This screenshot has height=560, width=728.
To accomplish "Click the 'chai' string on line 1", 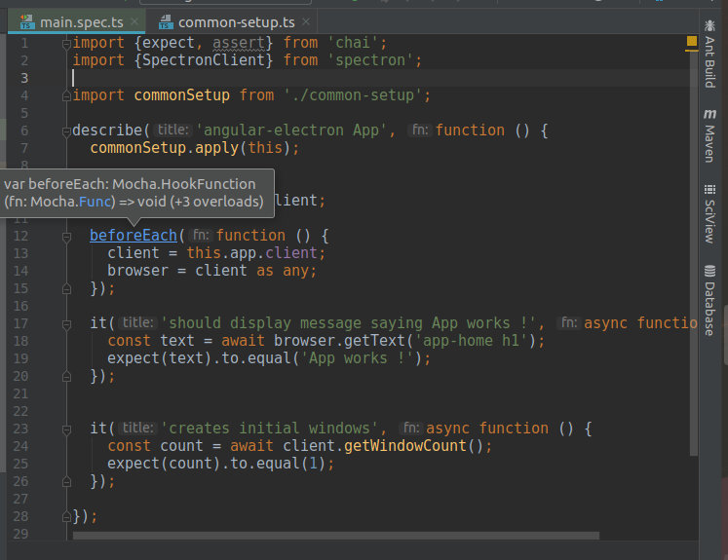I will tap(353, 43).
